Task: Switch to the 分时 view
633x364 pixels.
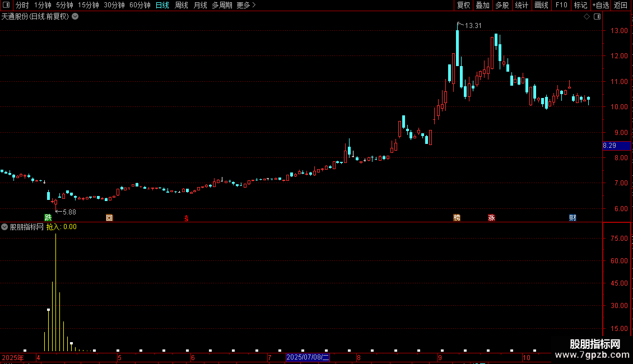Action: (x=22, y=5)
